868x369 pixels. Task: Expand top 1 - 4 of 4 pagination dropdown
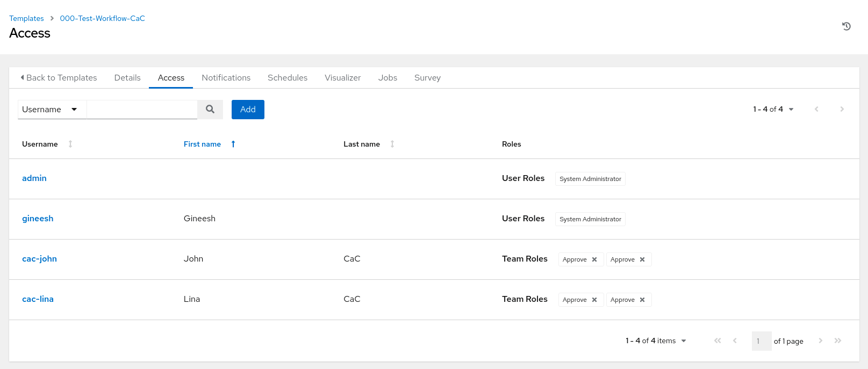pyautogui.click(x=773, y=109)
